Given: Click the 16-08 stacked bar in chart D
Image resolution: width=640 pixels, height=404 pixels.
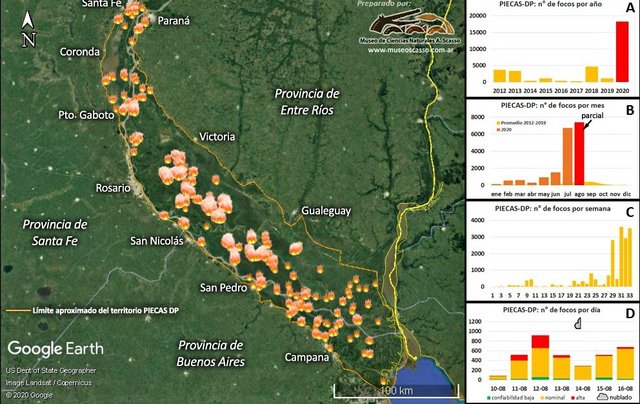Looking at the screenshot, I should point(625,364).
